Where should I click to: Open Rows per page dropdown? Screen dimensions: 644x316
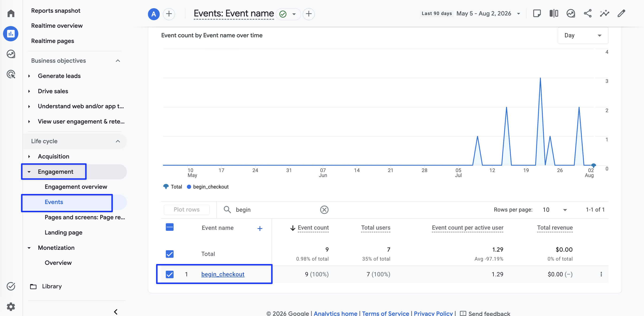pos(555,210)
